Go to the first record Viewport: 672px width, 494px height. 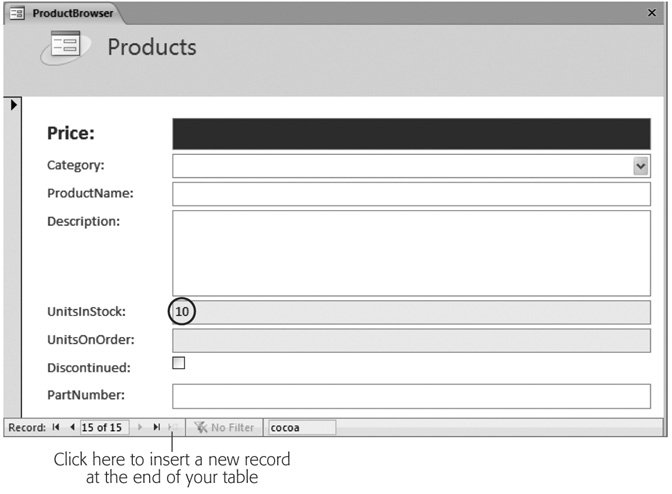point(56,428)
